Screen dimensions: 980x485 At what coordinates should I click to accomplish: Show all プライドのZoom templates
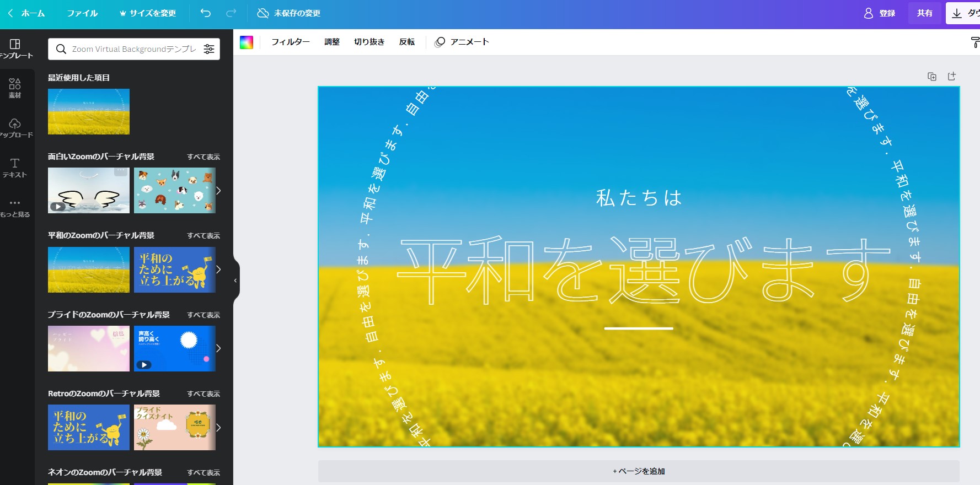click(x=204, y=315)
